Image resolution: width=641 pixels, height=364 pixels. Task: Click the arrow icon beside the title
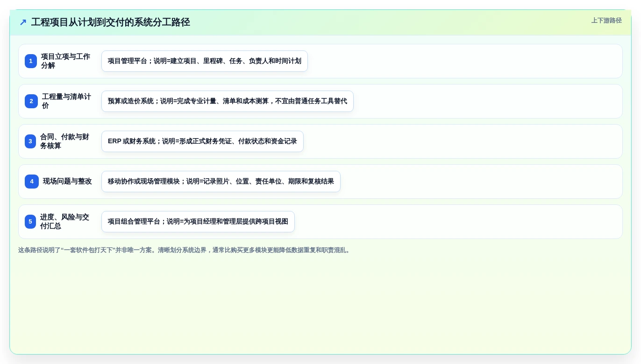(x=23, y=22)
